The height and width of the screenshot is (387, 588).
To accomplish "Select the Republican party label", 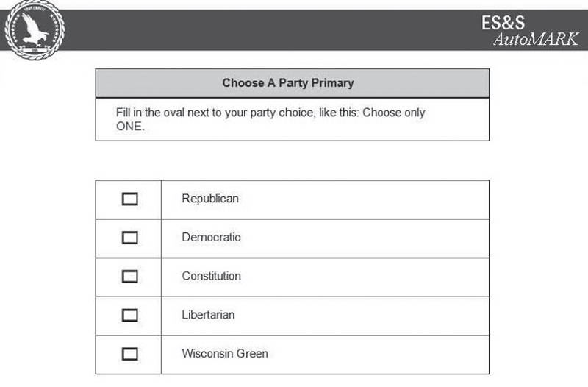I will click(210, 199).
